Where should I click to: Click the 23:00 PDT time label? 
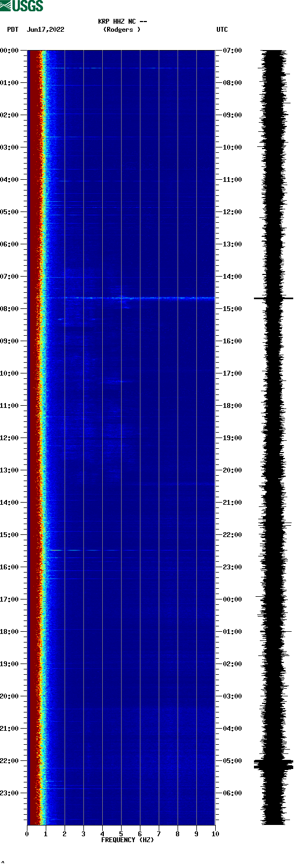pos(10,793)
